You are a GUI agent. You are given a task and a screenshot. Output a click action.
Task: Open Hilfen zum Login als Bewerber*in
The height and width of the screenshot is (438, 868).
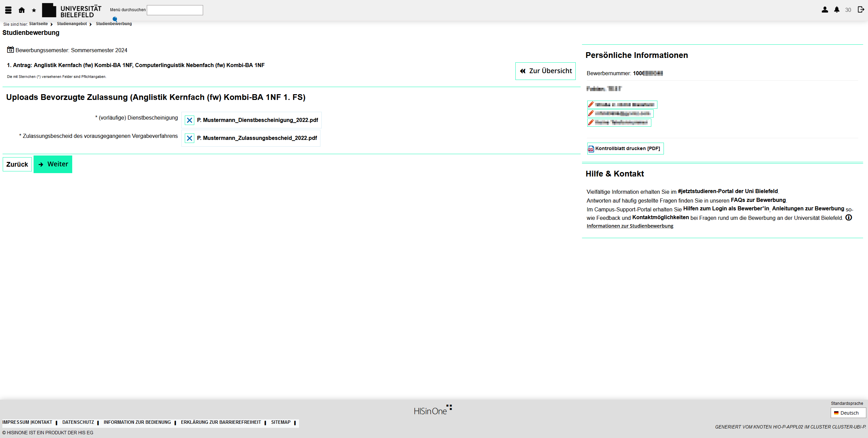726,209
